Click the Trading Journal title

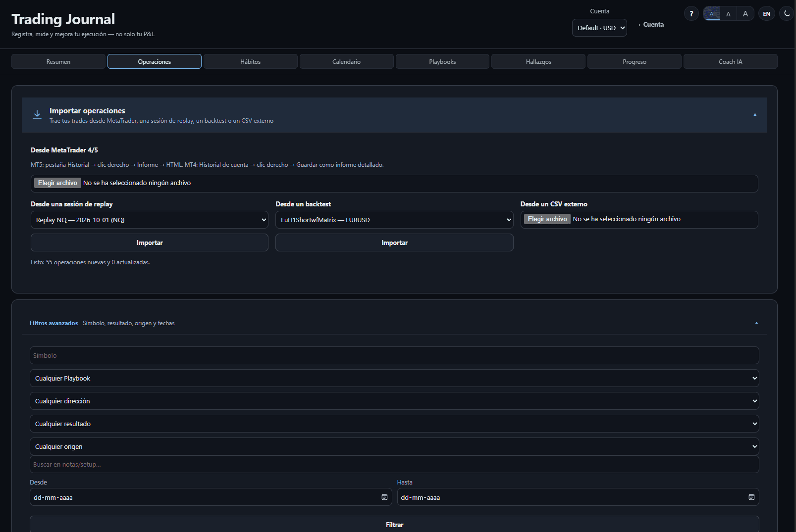tap(63, 19)
